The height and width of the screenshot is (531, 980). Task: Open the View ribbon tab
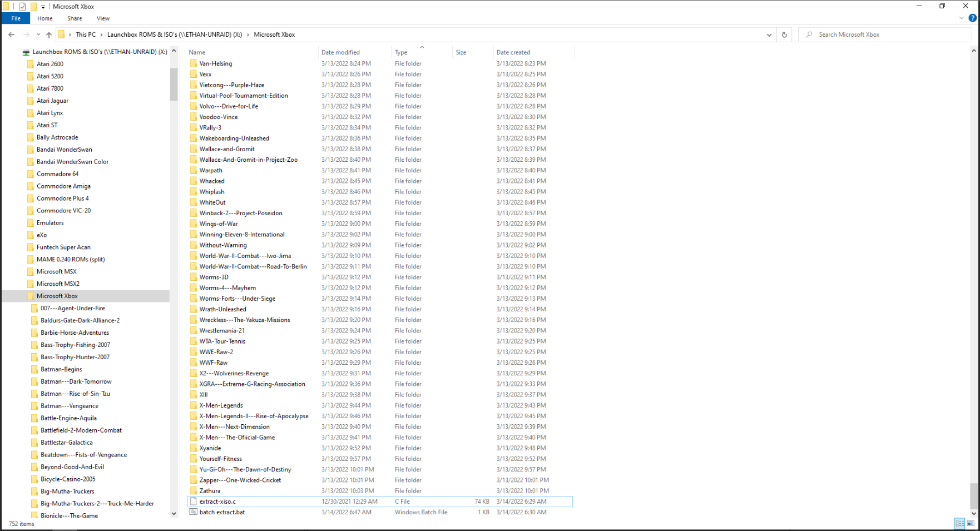point(103,18)
